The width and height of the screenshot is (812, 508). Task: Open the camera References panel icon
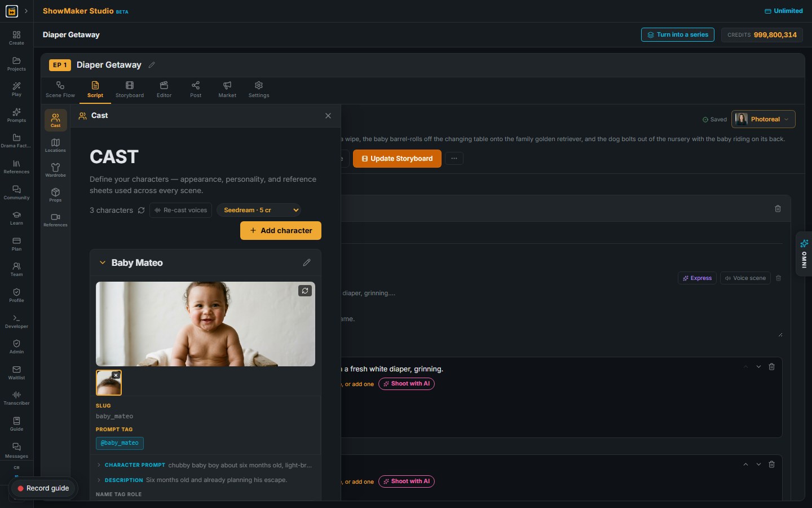pyautogui.click(x=55, y=220)
